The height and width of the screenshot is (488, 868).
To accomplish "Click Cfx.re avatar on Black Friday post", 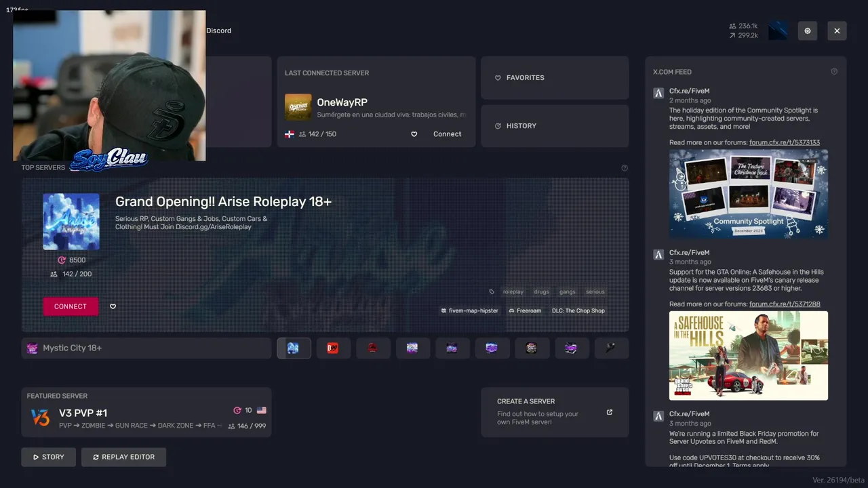I will (658, 415).
